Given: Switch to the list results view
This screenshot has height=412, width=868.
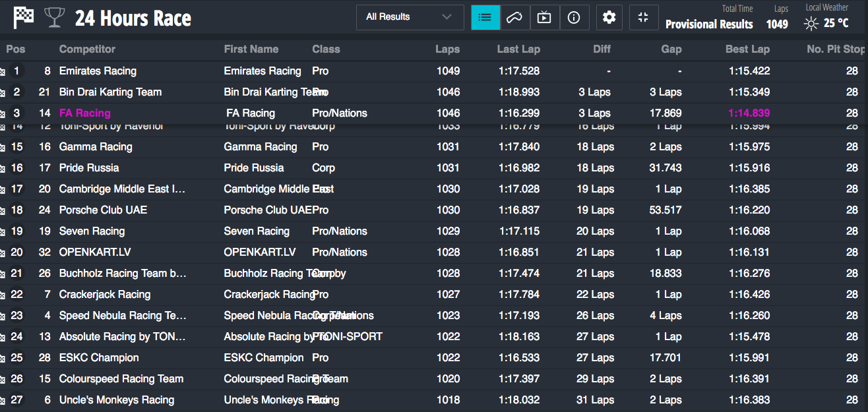Looking at the screenshot, I should tap(485, 18).
